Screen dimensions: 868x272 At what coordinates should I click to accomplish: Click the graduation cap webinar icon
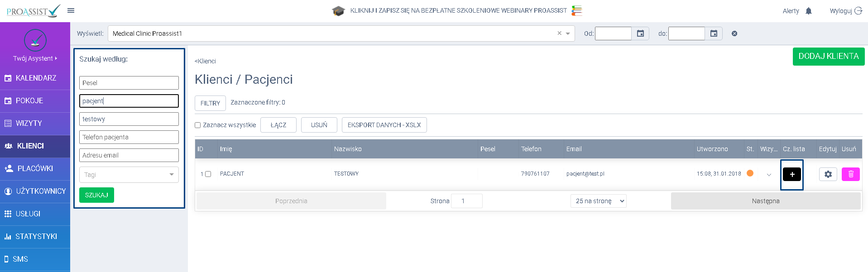click(338, 11)
